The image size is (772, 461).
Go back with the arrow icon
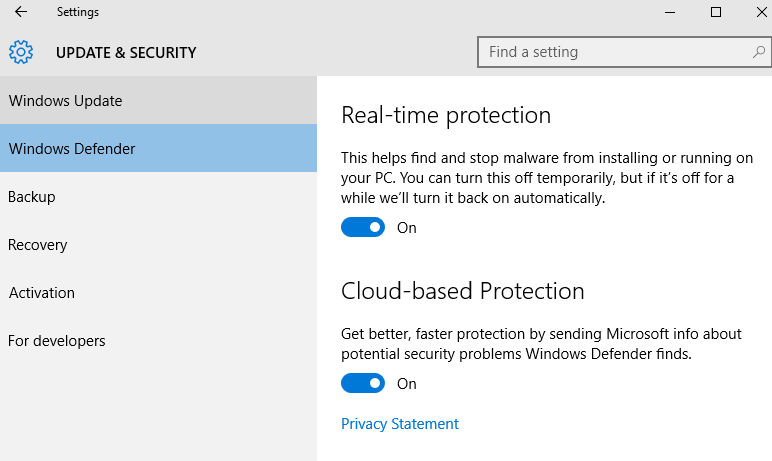(21, 12)
